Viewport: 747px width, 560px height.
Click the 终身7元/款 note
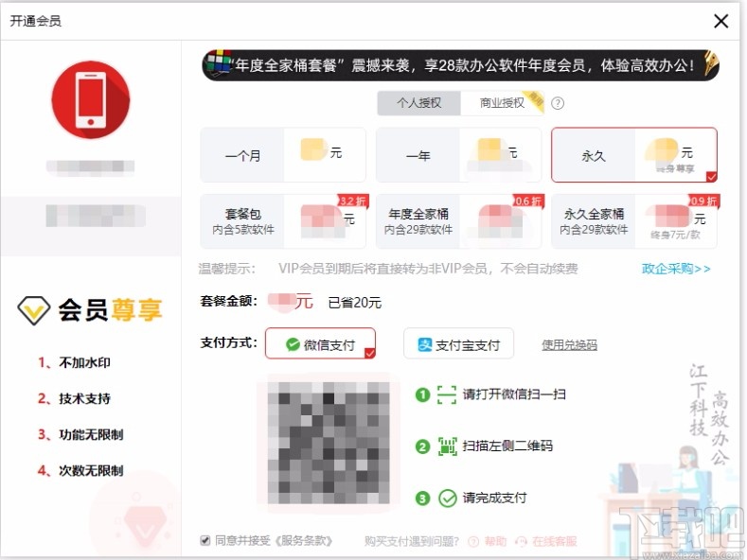coord(676,235)
